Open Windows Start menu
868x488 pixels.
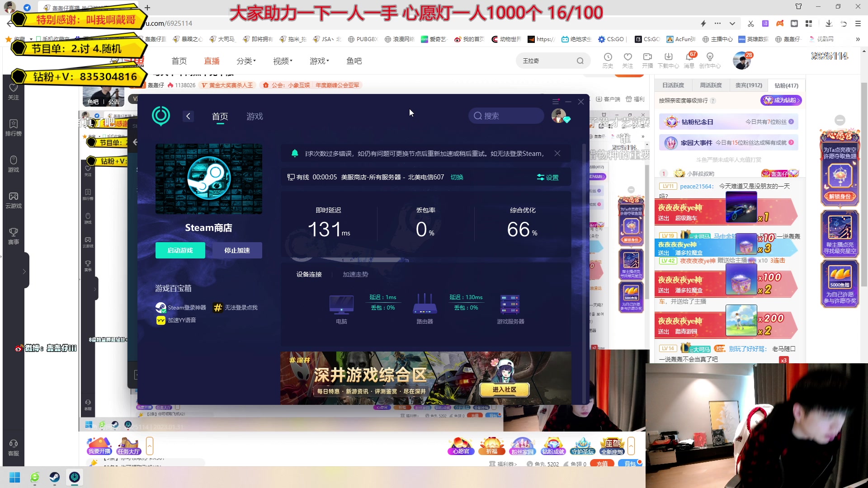coord(14,477)
